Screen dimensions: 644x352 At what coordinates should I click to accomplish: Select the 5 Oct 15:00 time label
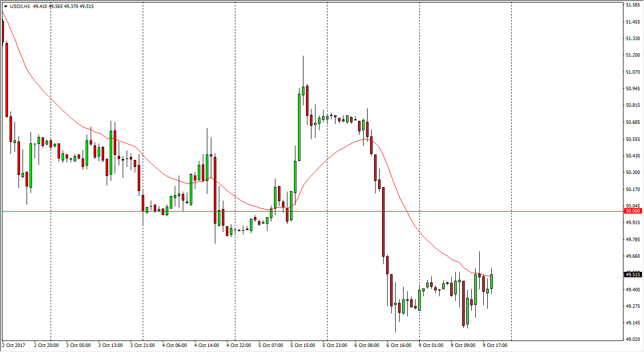[304, 345]
